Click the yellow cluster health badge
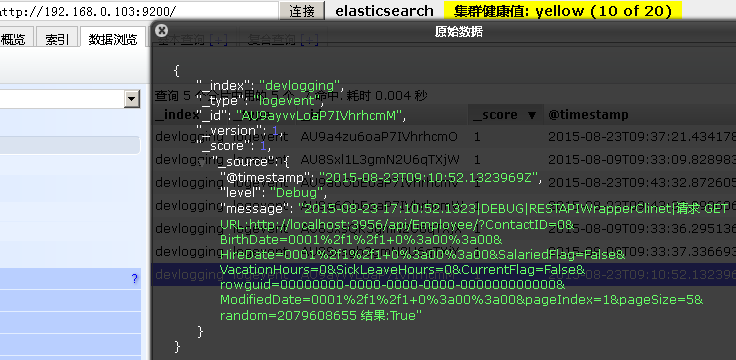The image size is (736, 360). (563, 11)
